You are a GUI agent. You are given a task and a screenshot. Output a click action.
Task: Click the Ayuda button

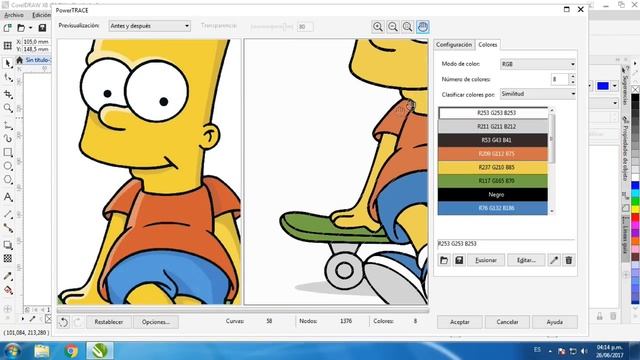pos(555,322)
